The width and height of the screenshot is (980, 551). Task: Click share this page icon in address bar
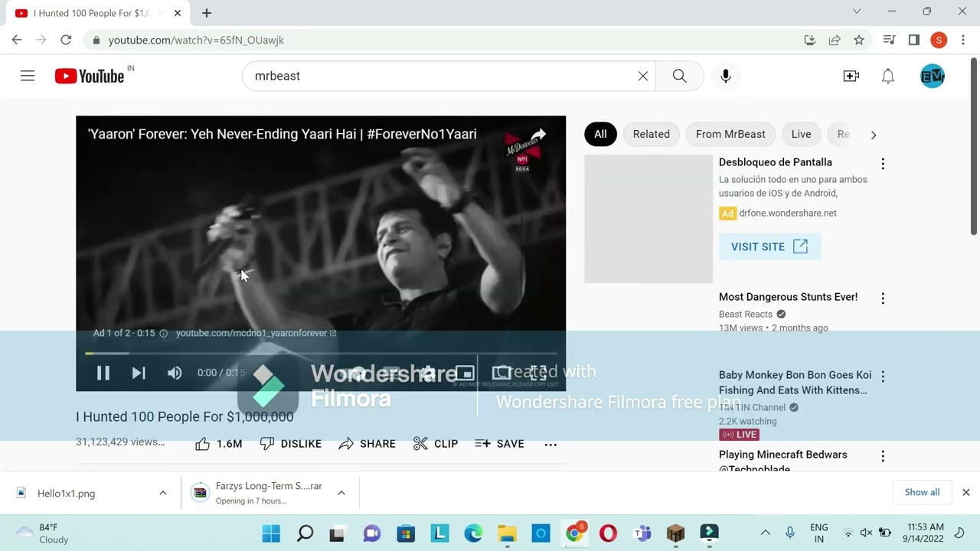tap(835, 40)
